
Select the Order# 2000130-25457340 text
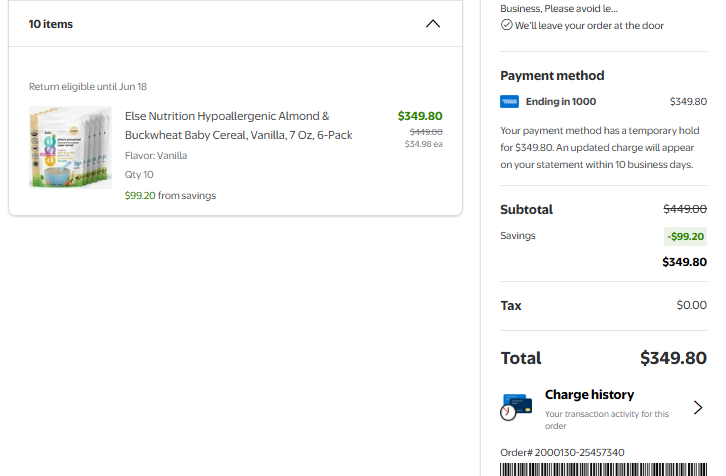(x=562, y=452)
